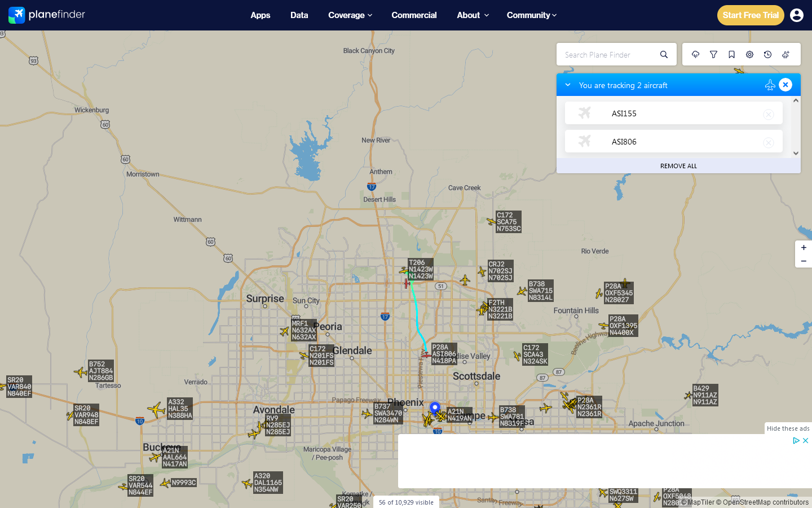The height and width of the screenshot is (508, 812).
Task: Click the N1423W T206 aircraft label
Action: coord(421,270)
